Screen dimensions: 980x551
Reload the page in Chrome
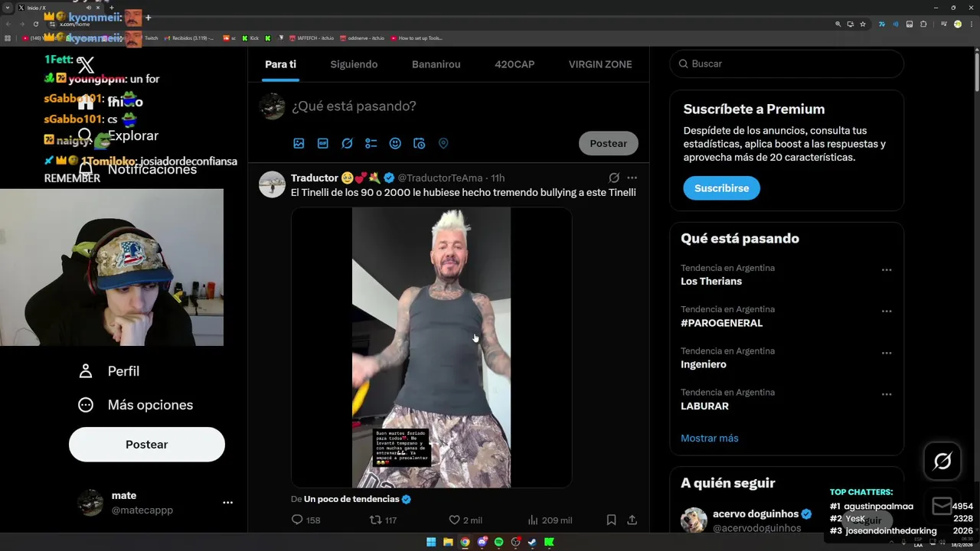(x=35, y=24)
